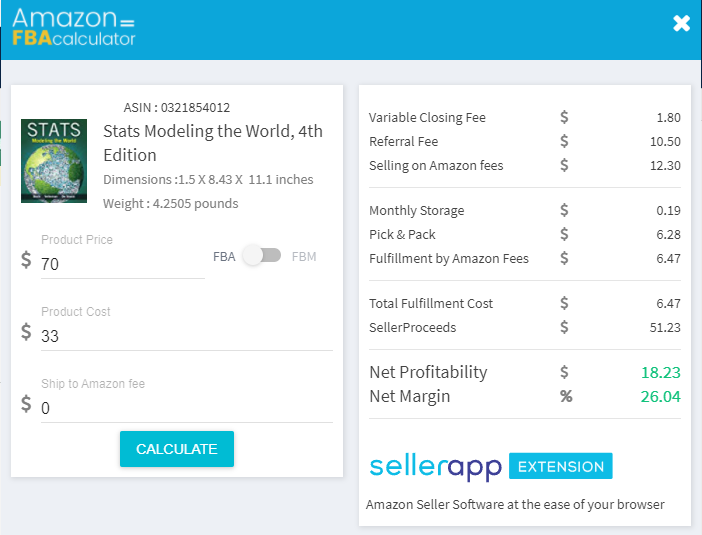
Task: Click the Product Price field label
Action: (77, 240)
